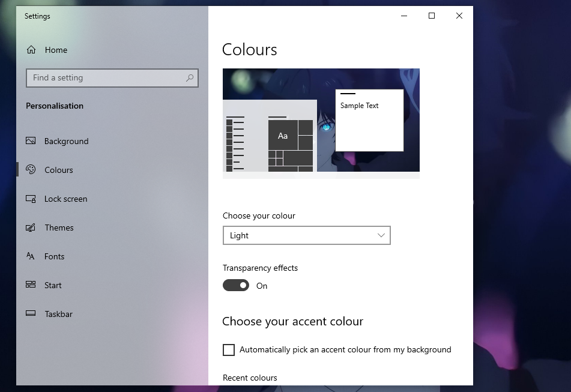
Task: Click the Transparency effects label
Action: click(260, 268)
